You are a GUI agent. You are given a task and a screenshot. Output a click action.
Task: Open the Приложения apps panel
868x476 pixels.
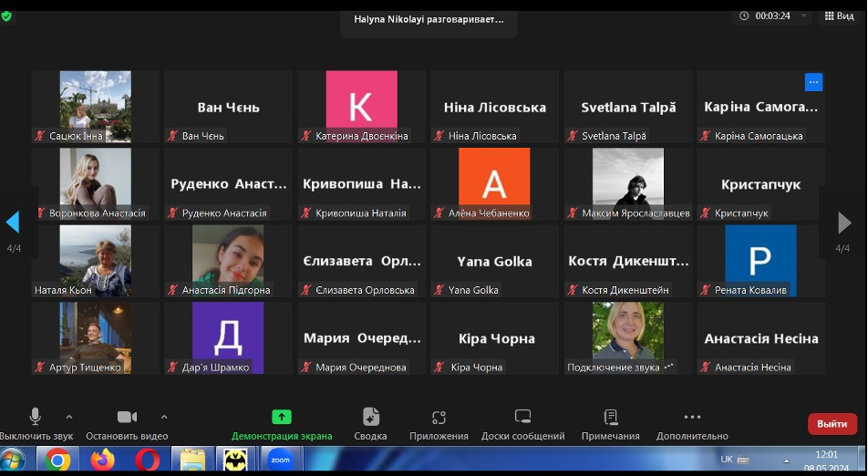click(439, 418)
